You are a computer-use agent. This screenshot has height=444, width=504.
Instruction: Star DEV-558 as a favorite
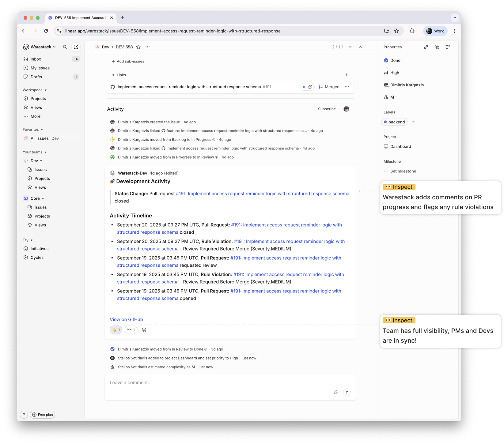click(x=138, y=47)
